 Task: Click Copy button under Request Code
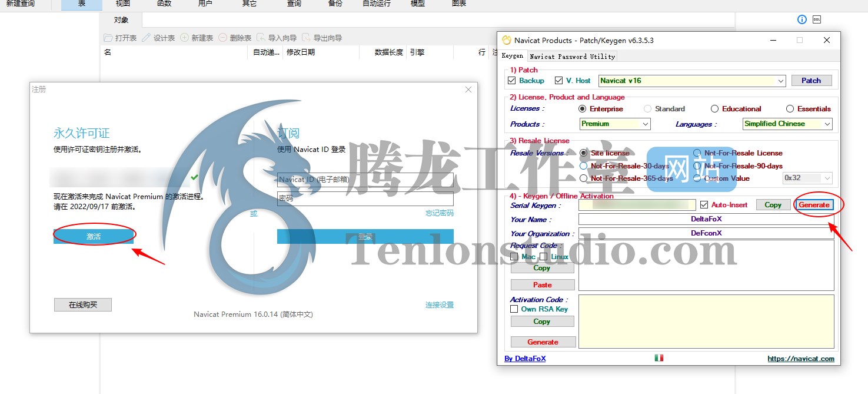tap(542, 268)
